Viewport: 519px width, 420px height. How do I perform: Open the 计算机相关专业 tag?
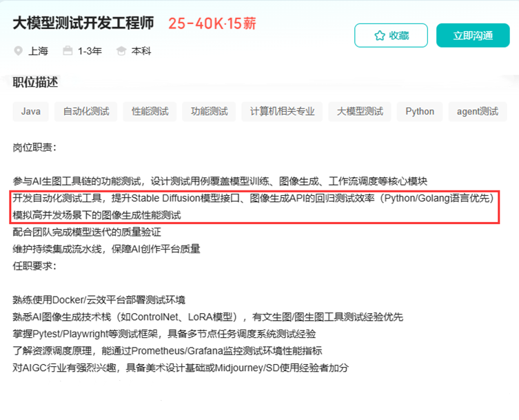283,111
